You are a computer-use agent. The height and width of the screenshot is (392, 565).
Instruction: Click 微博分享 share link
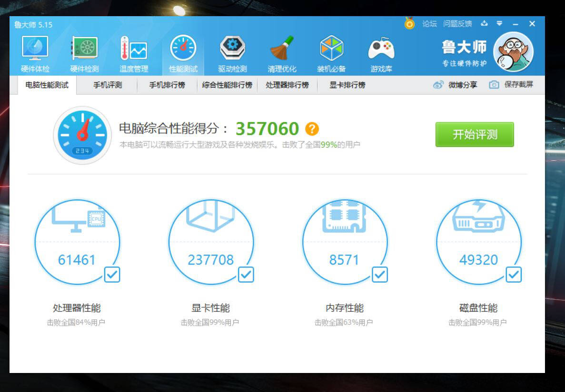pos(463,85)
